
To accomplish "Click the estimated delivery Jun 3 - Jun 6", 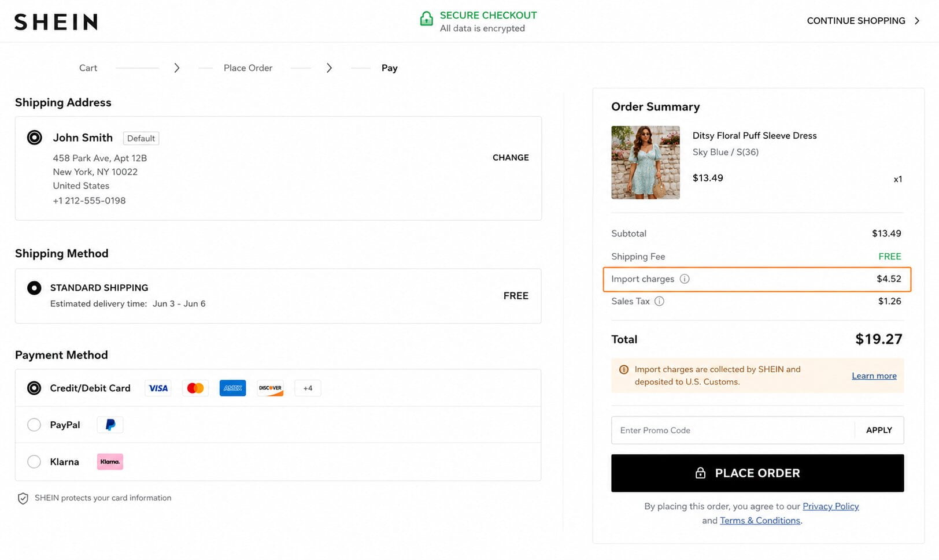I will (x=179, y=304).
